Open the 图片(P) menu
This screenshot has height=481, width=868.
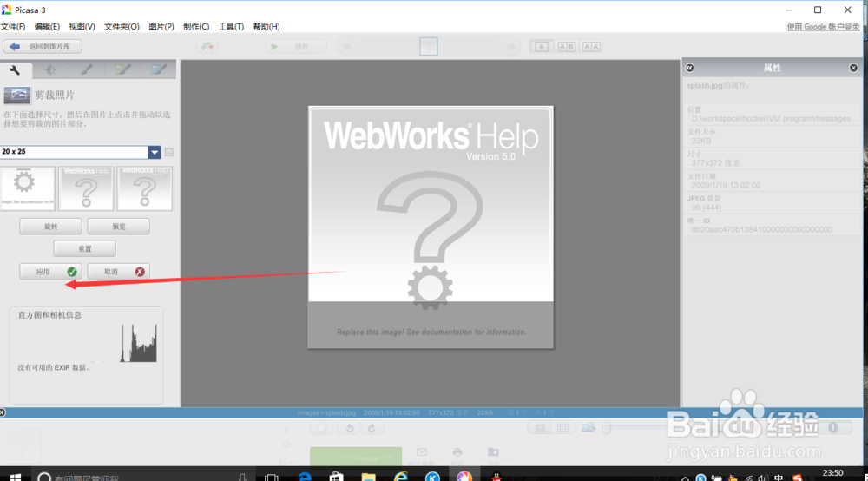(161, 27)
